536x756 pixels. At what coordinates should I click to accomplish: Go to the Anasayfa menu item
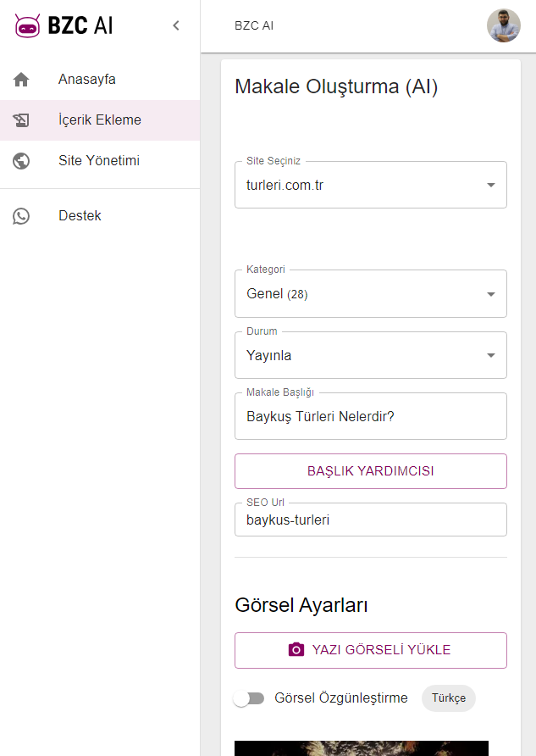(x=100, y=79)
